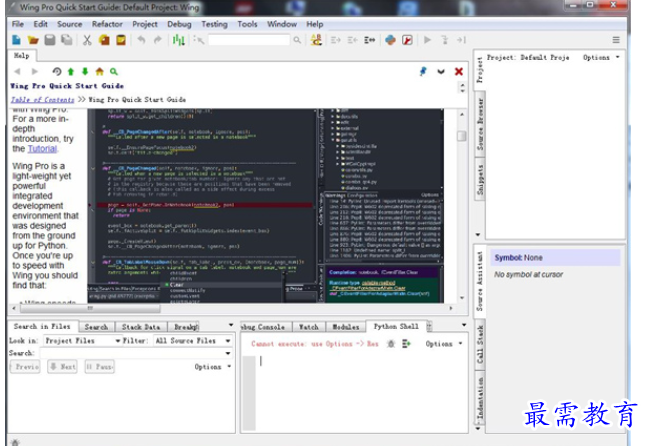Viewport: 646px width, 446px height.
Task: Open the Filter All Source Files dropdown
Action: click(x=193, y=341)
